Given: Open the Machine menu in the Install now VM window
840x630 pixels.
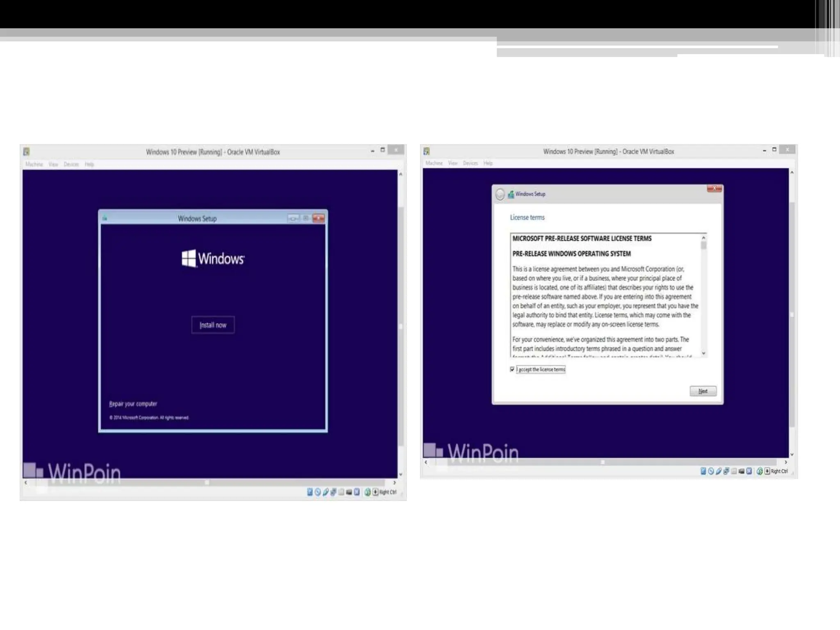Looking at the screenshot, I should point(34,164).
